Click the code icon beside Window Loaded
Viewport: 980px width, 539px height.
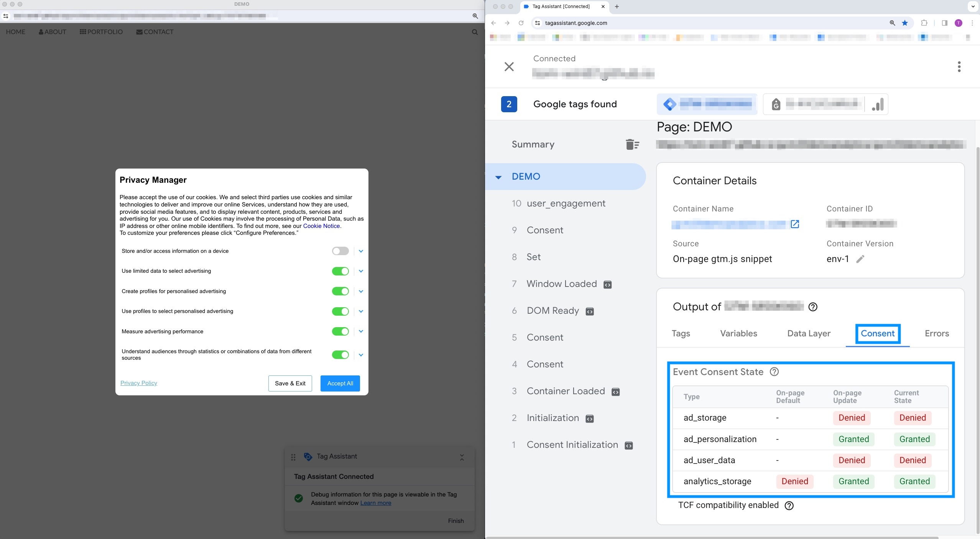[x=608, y=285]
